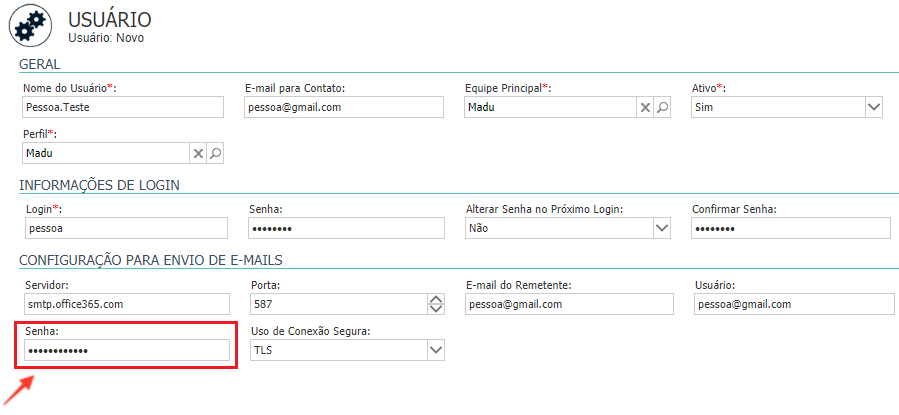Image resolution: width=899 pixels, height=415 pixels.
Task: Select the E-mail para Contato field
Action: click(x=343, y=107)
